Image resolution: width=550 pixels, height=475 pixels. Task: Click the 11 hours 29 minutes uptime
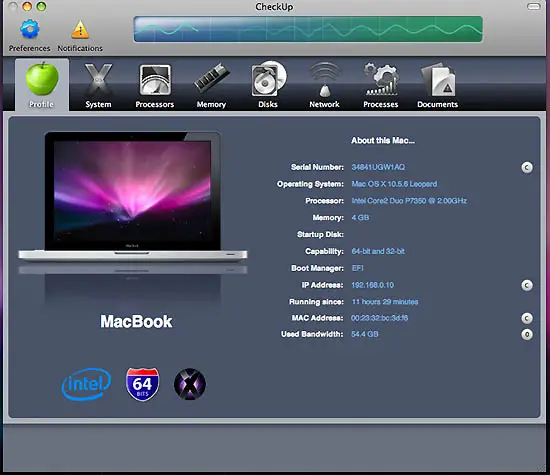(385, 302)
